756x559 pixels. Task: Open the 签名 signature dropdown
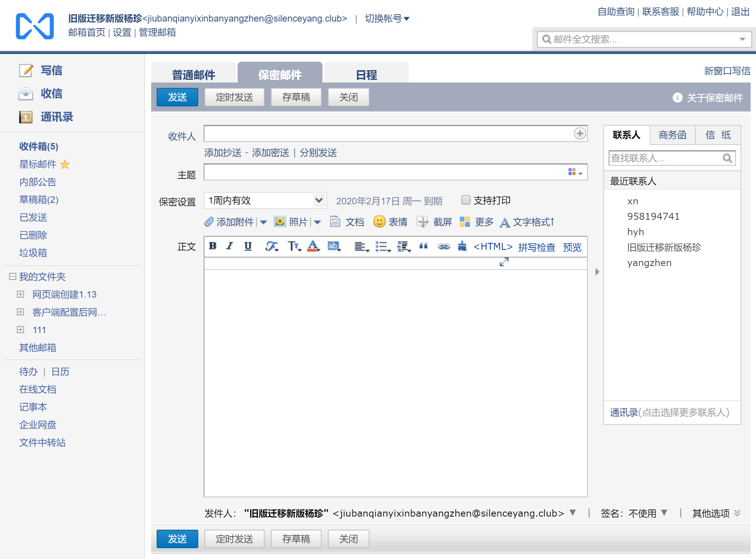tap(664, 513)
